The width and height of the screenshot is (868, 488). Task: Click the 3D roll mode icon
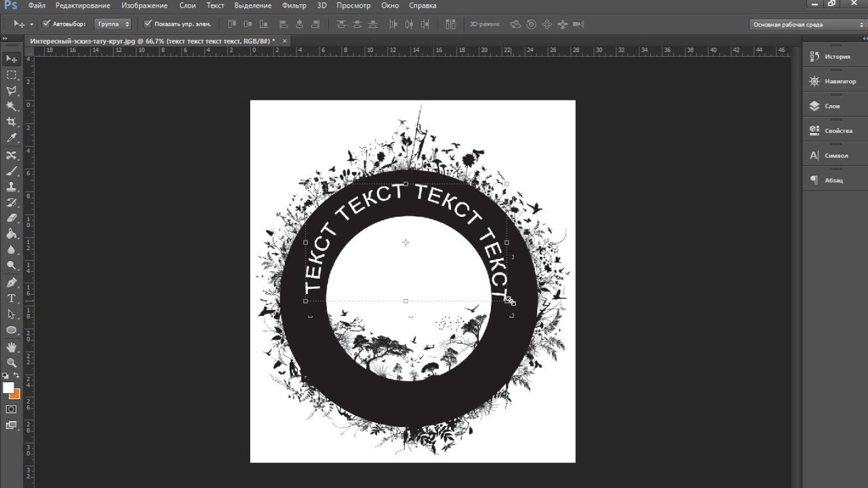531,24
